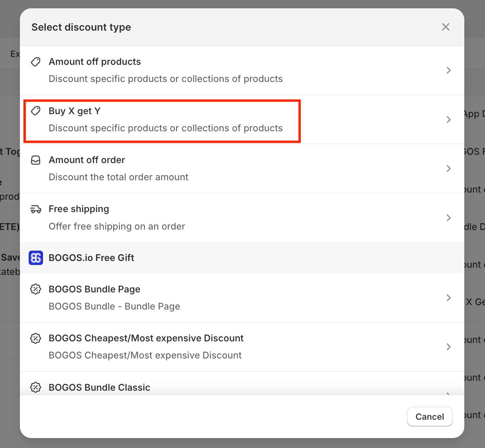This screenshot has height=448, width=485.
Task: Click the tag icon next to Buy X get Y
Action: tap(36, 111)
